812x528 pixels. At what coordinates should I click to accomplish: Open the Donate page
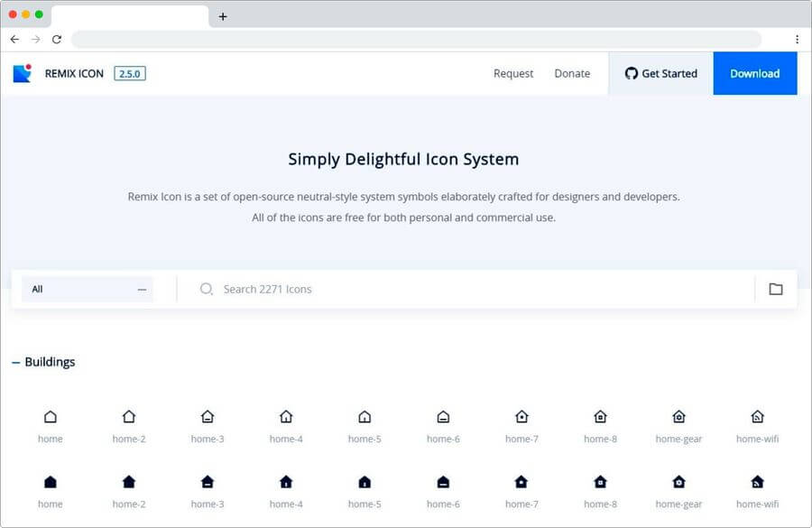[x=572, y=74]
